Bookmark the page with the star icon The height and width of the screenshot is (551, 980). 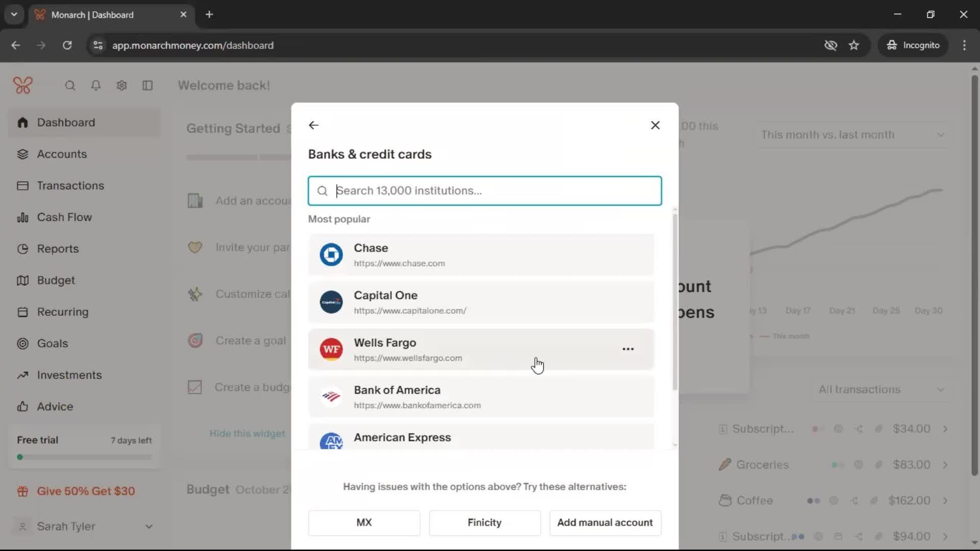854,45
